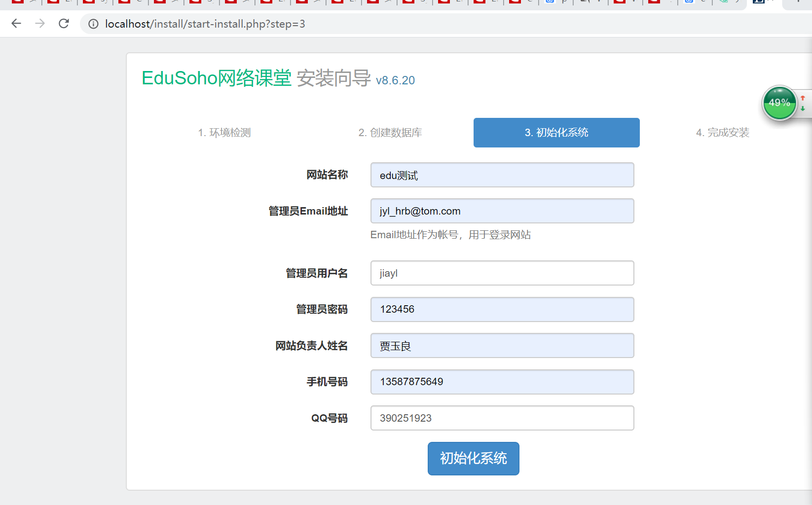Click the 网站负责人姓名 field

(x=502, y=346)
